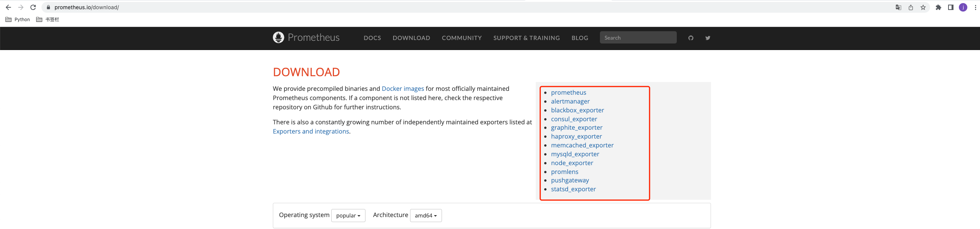Screen dimensions: 980x229
Task: Jump to the pushgateway link
Action: click(x=570, y=180)
